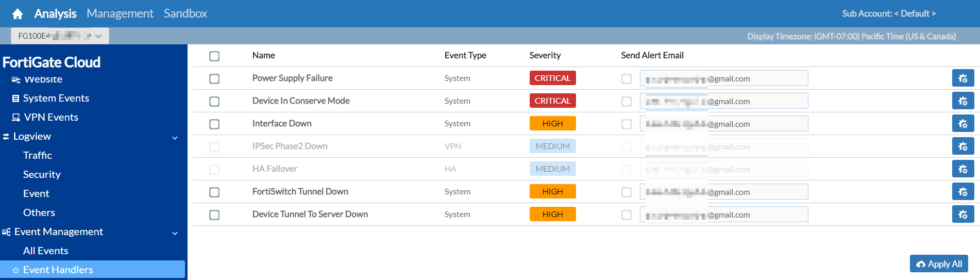Click the Event Management sidebar icon
The height and width of the screenshot is (280, 980).
point(6,232)
